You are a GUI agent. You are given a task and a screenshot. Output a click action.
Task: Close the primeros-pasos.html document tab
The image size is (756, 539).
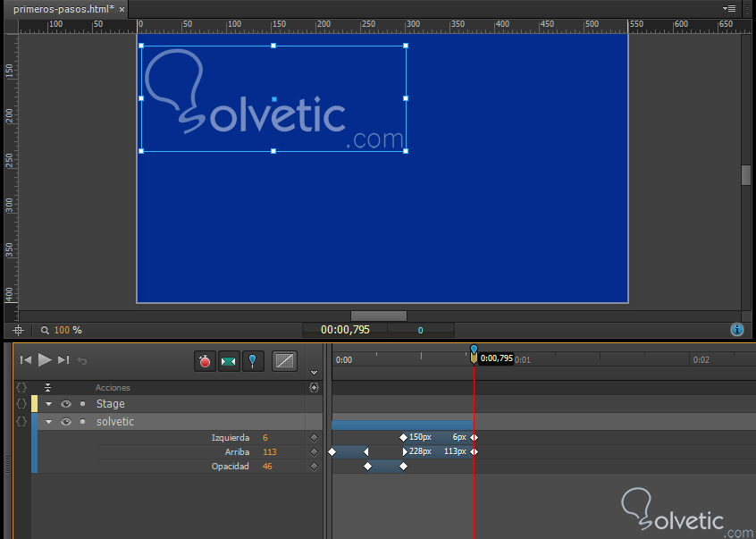point(122,10)
